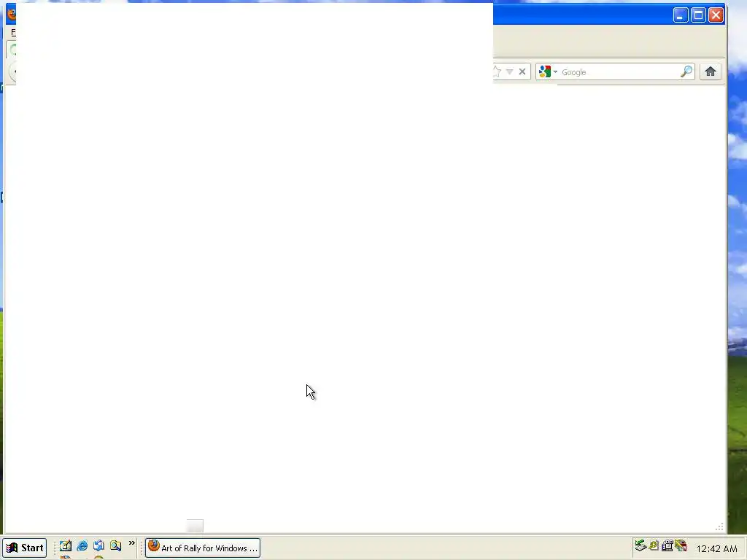Click the notepad-style Quick Launch icon

pyautogui.click(x=65, y=545)
